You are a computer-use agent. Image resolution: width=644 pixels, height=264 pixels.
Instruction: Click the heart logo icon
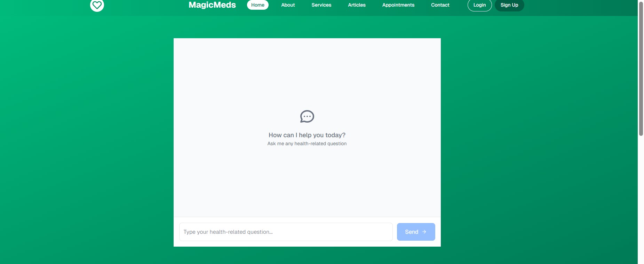(97, 5)
